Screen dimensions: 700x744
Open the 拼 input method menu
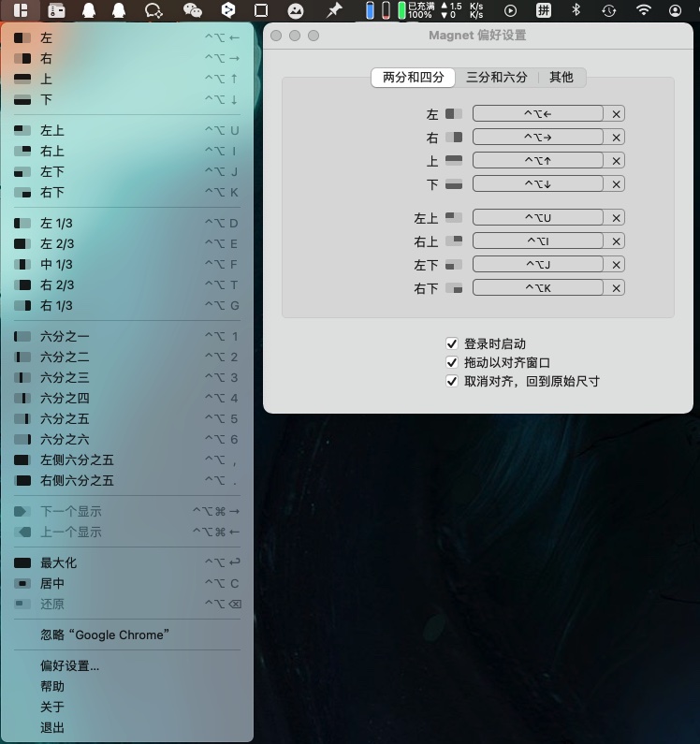544,10
